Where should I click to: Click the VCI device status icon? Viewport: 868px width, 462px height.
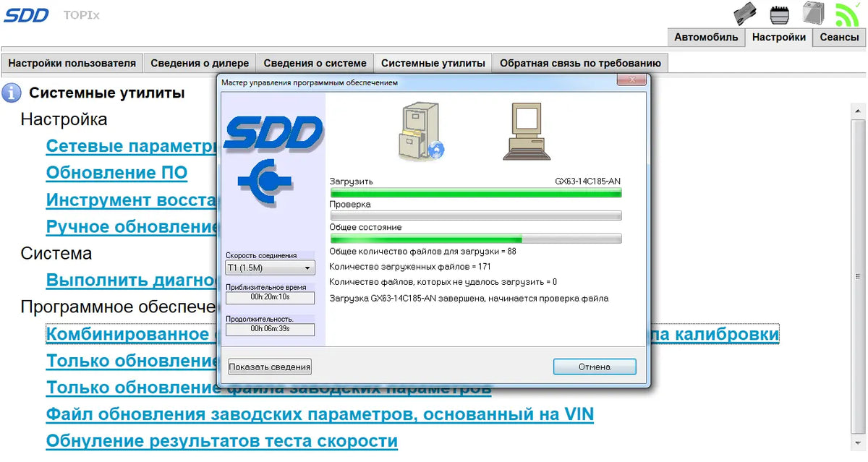[746, 14]
